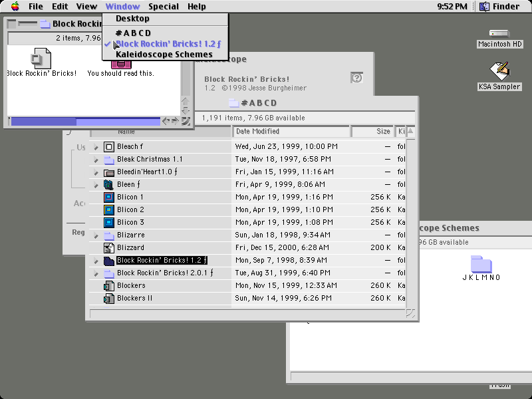Select Blizzard date Fri, Dec 15, 2000 cell

coord(282,247)
